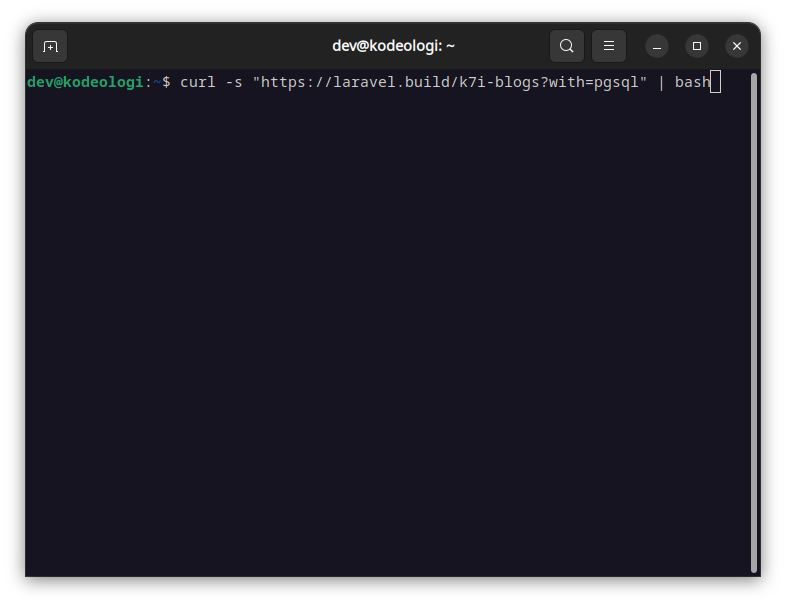Click the -s flag in the command
Image resolution: width=786 pixels, height=605 pixels.
click(234, 82)
